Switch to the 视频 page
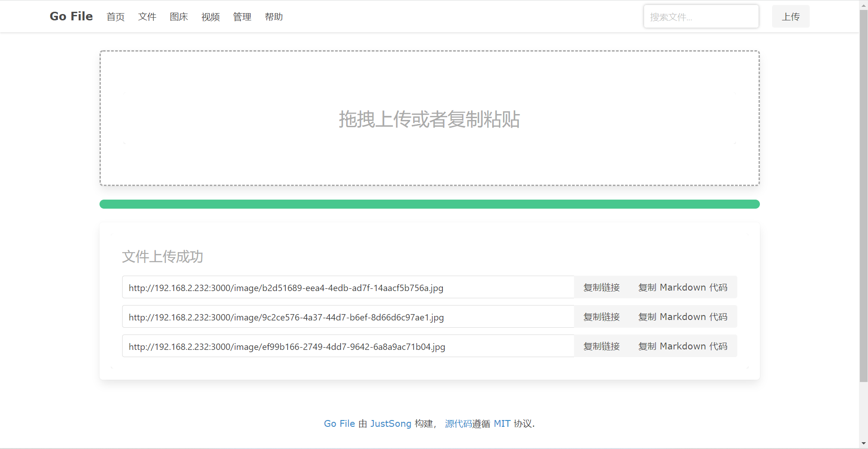Screen dimensions: 868x449 [210, 17]
